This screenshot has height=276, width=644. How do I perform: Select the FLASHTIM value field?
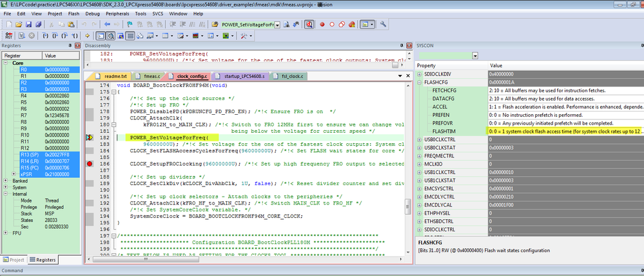(566, 131)
